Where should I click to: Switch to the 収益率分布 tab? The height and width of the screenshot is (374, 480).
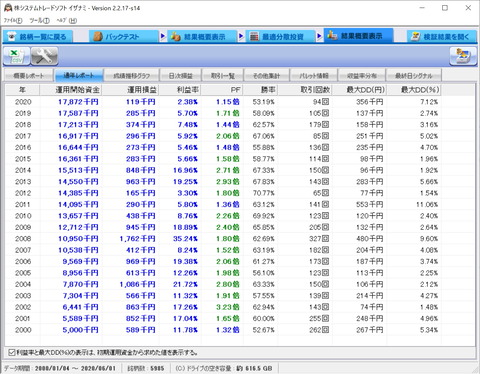click(x=362, y=76)
